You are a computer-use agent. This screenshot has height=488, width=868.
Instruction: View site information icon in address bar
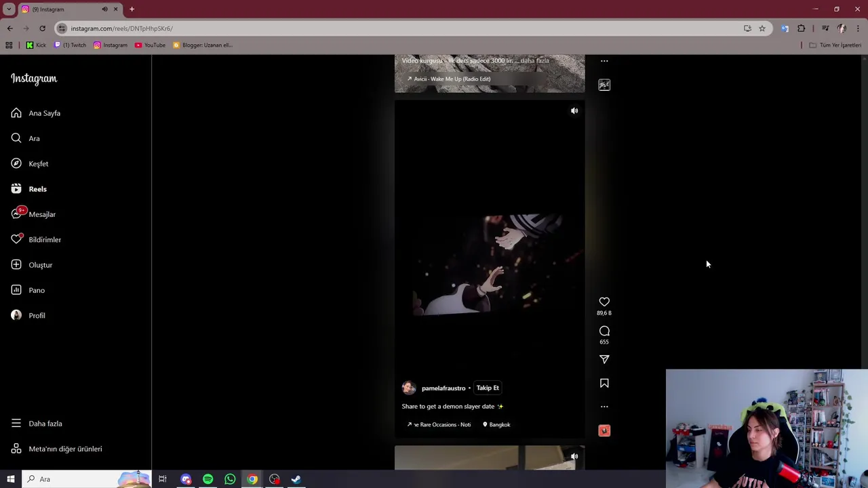pyautogui.click(x=62, y=28)
